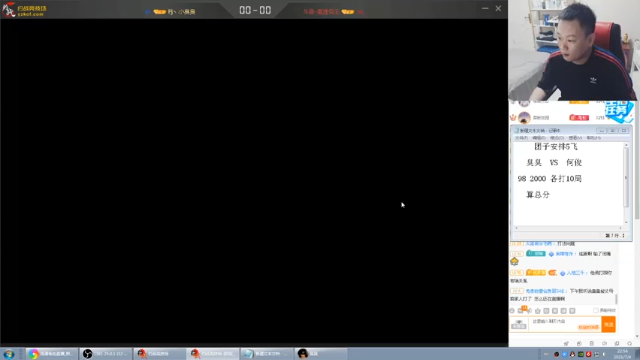Screen dimensions: 640x360
Task: Open Notepad's Format menu
Action: coord(557,138)
